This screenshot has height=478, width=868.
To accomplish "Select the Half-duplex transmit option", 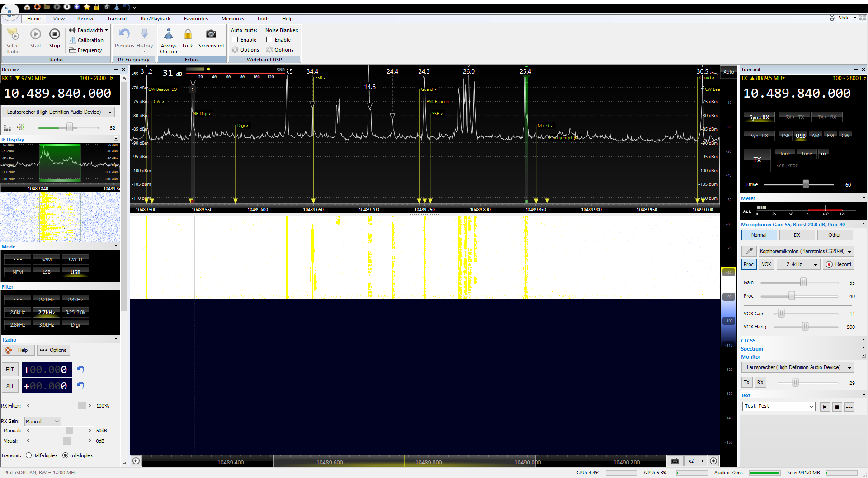I will (x=29, y=455).
